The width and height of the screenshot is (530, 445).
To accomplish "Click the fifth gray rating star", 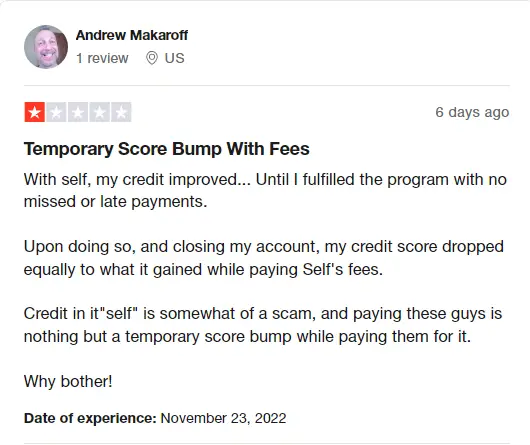I will 121,112.
